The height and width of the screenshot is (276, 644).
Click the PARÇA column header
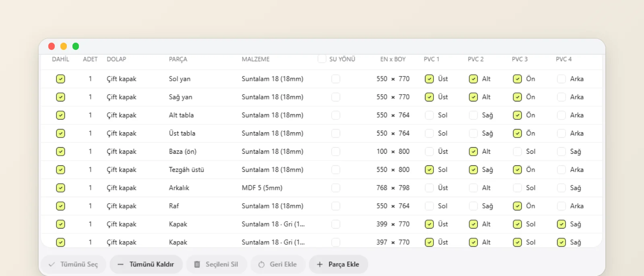tap(178, 59)
